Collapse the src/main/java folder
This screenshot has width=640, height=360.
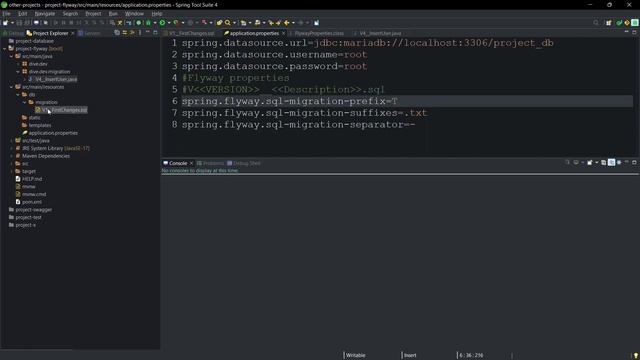click(11, 56)
